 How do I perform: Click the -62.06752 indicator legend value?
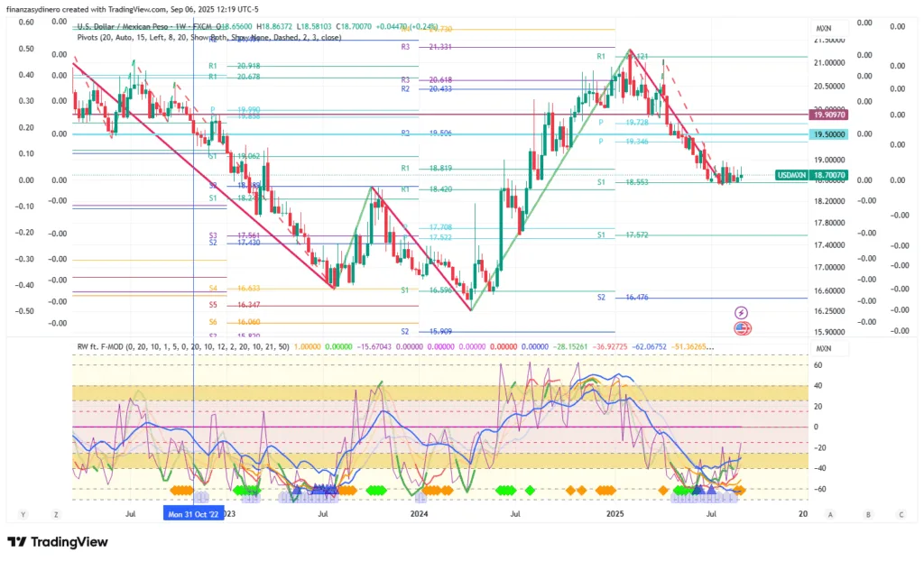pos(649,346)
